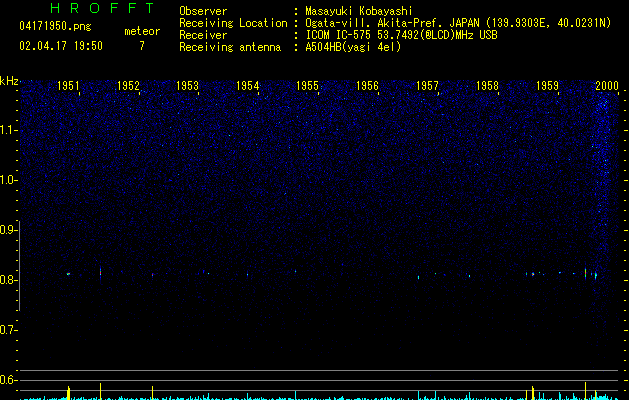Click the Receiver label
This screenshot has height=400, width=629.
tap(203, 35)
